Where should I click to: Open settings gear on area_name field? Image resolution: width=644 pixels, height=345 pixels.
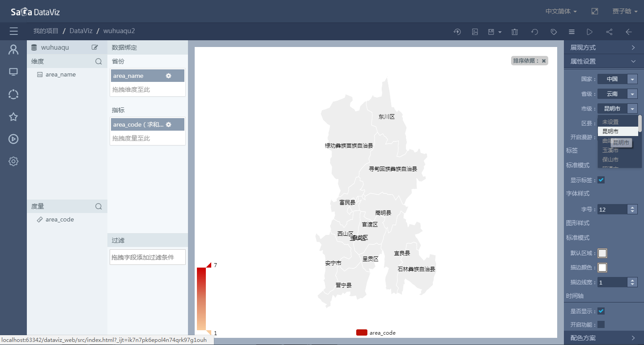pos(169,76)
